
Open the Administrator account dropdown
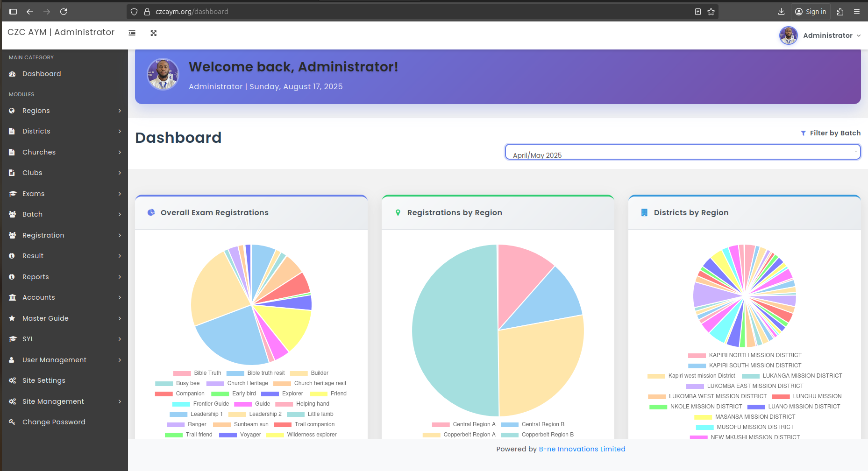point(830,35)
